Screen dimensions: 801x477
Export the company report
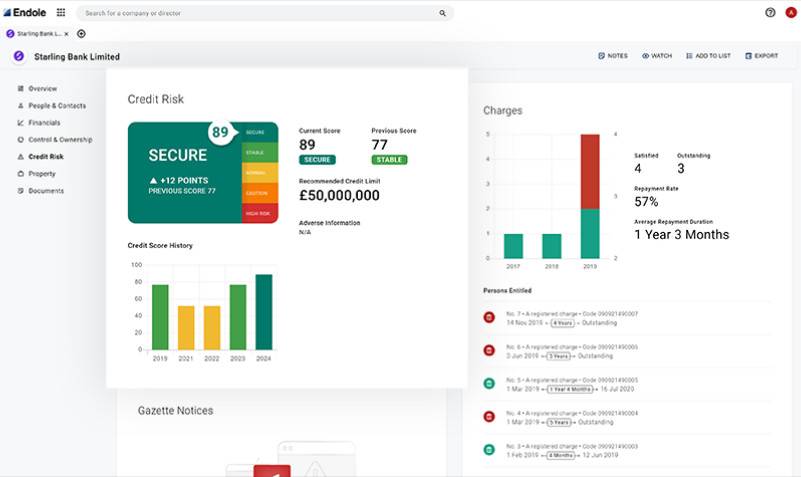(x=761, y=56)
